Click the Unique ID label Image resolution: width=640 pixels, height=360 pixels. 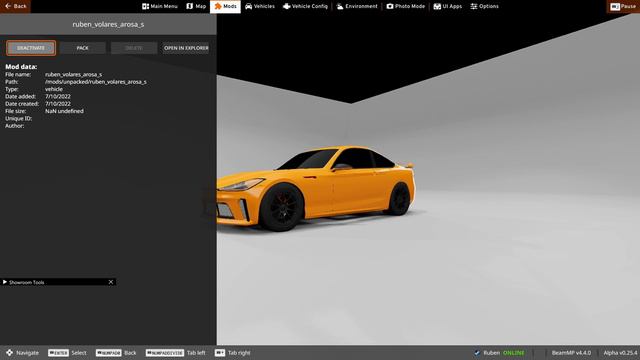18,118
